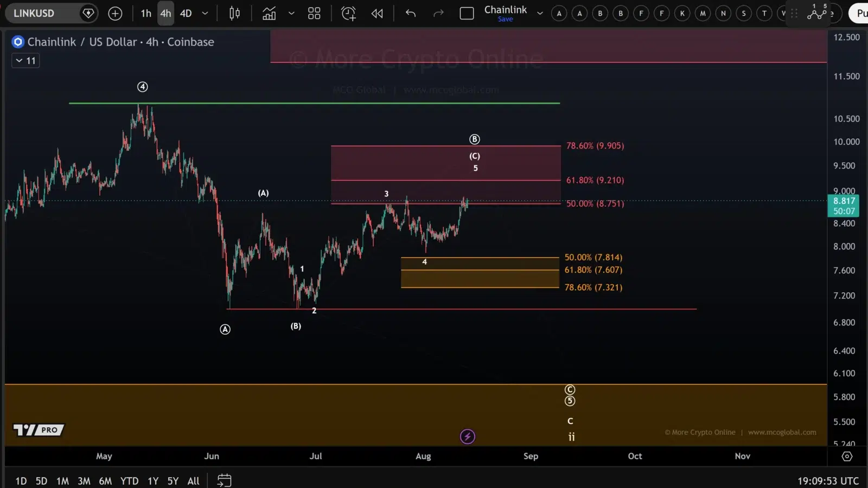The width and height of the screenshot is (868, 488).
Task: Select the circled B wave label
Action: [474, 139]
